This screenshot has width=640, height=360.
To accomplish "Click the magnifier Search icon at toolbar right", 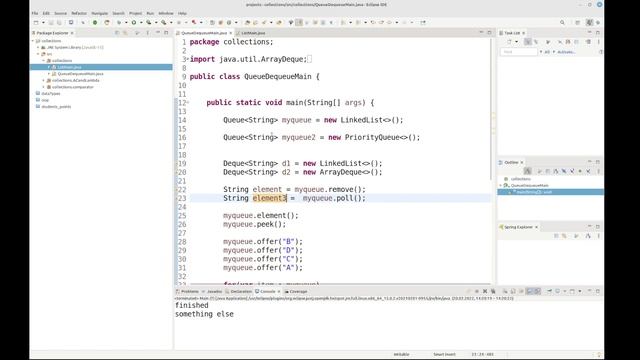I will (x=562, y=22).
